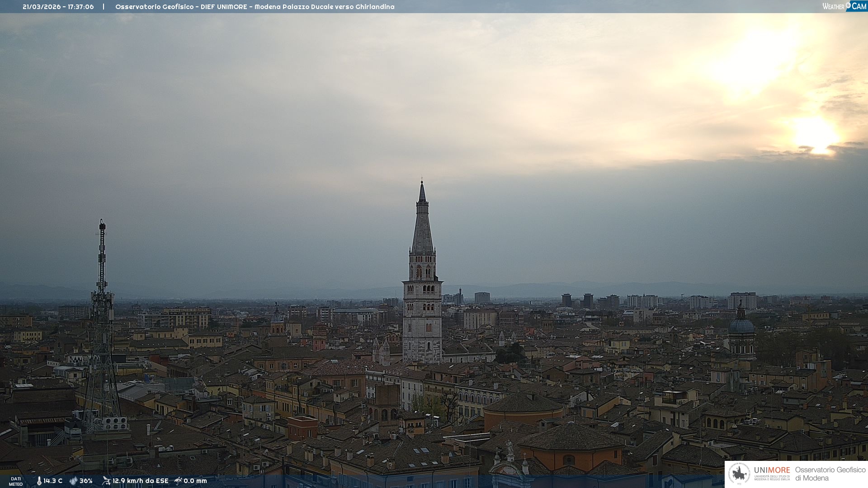
Task: Click the UNIMORE wordmark text
Action: [x=772, y=470]
